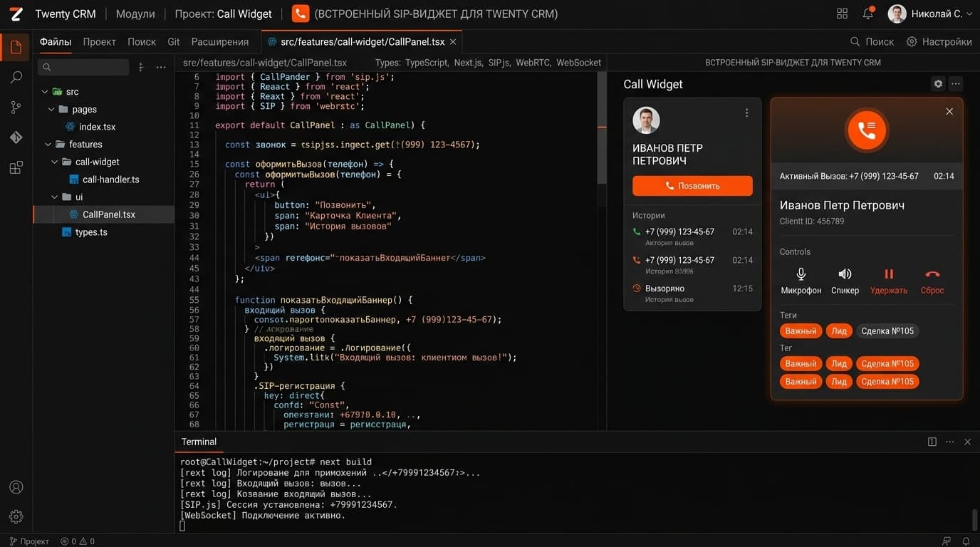The height and width of the screenshot is (547, 980).
Task: Click the Call Widget settings gear icon
Action: [x=938, y=84]
